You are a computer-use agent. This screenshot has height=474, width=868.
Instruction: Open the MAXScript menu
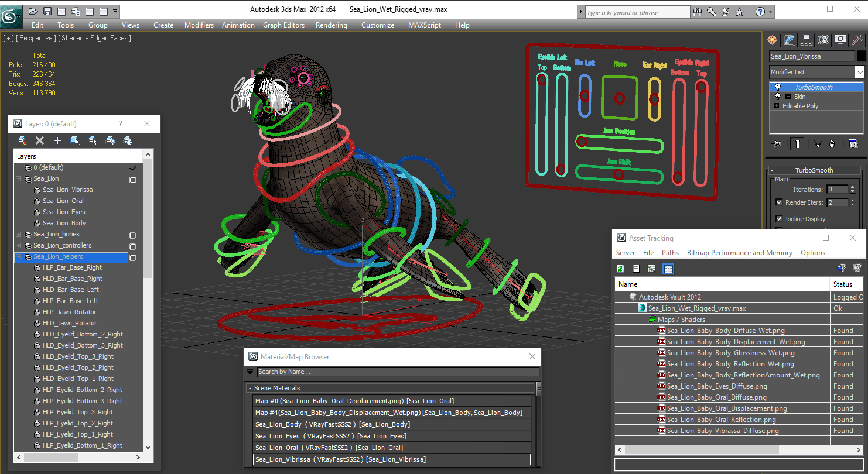pyautogui.click(x=425, y=25)
